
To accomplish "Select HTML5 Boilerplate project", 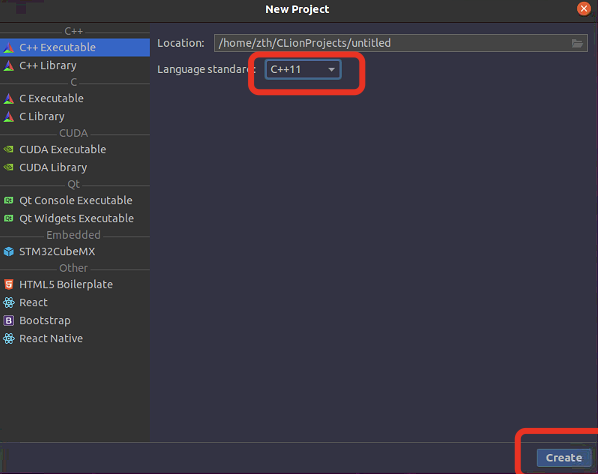I will tap(75, 284).
